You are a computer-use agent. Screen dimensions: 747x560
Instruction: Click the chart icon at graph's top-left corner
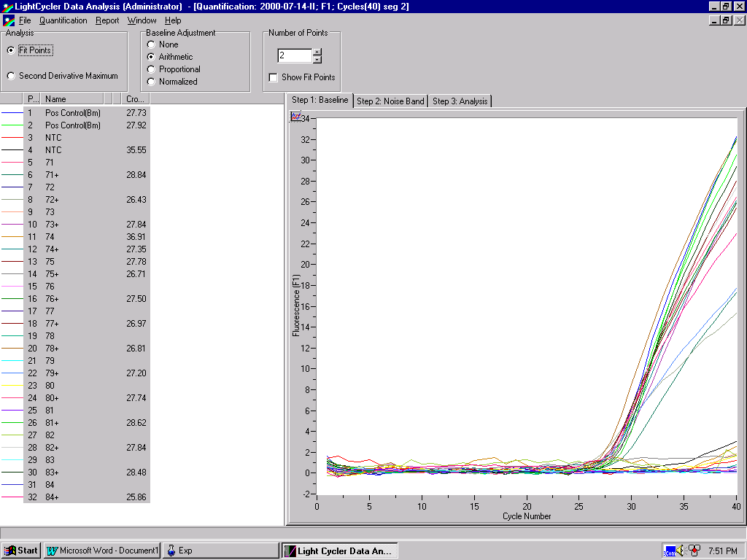296,116
